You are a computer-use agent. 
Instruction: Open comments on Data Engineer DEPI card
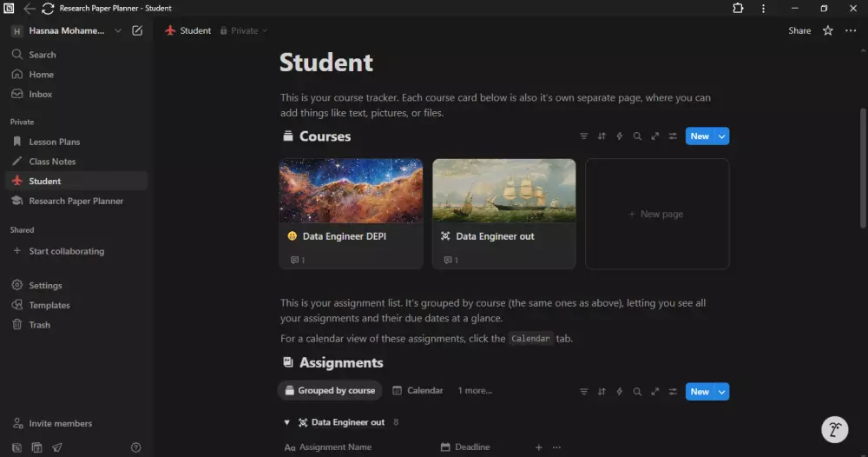[x=297, y=260]
